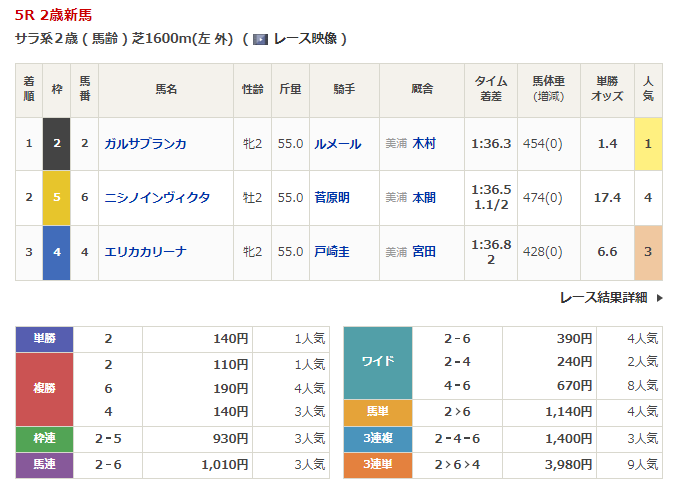Click the ワイド payout label
678x486 pixels.
coord(378,362)
